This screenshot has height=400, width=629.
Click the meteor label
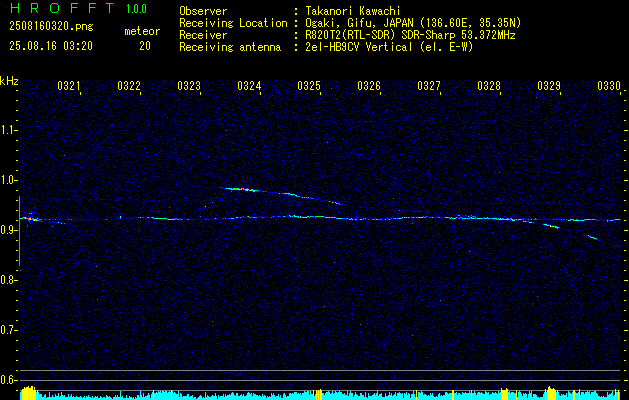point(142,31)
